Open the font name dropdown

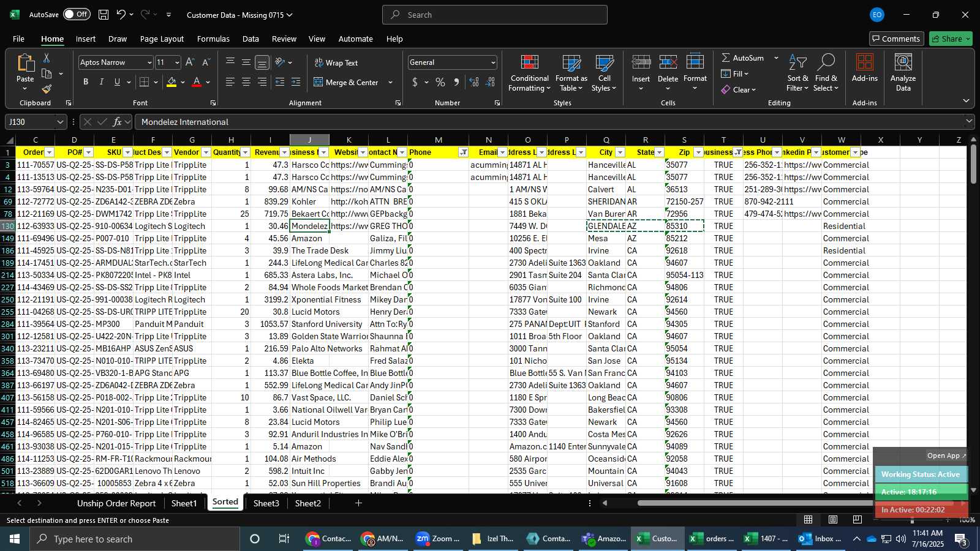tap(149, 62)
